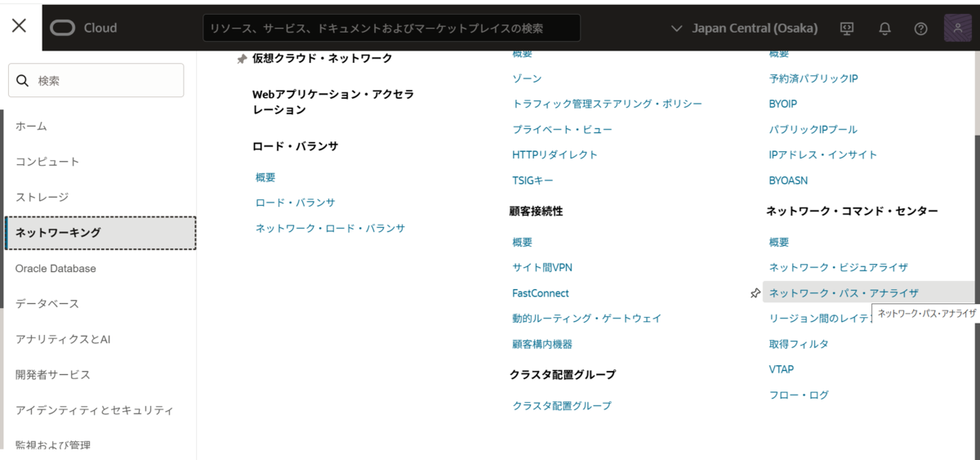Open パブリックIPプール link

813,129
